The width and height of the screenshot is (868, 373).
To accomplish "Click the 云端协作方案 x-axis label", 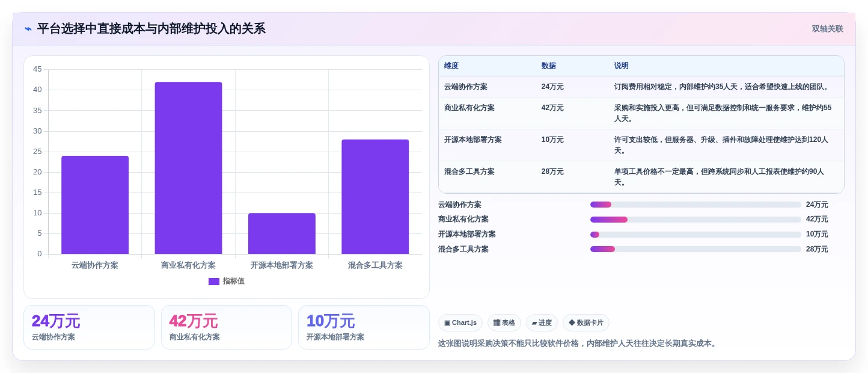I will 95,265.
